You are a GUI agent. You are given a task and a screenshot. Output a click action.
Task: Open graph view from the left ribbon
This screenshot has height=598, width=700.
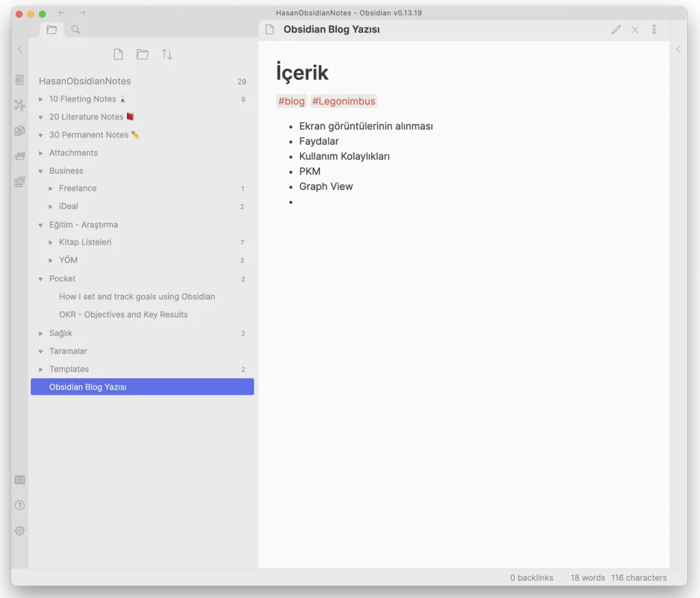point(20,105)
